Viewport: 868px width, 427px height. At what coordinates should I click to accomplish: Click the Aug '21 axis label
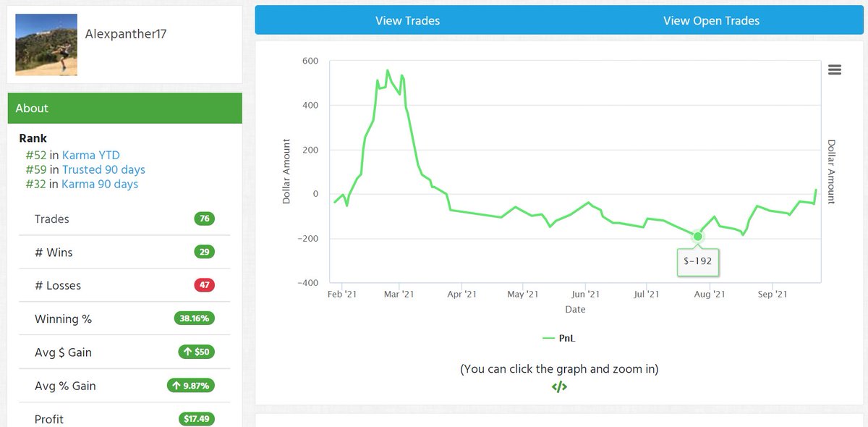pyautogui.click(x=710, y=295)
